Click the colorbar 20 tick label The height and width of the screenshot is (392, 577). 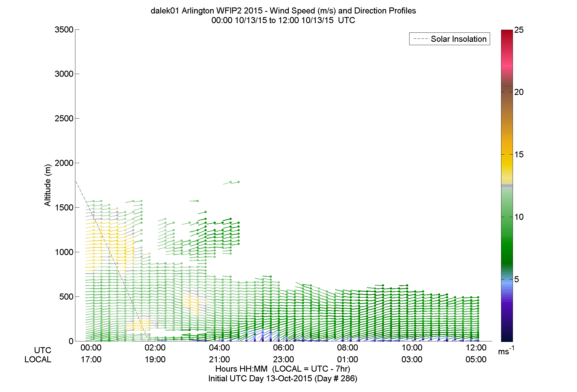(x=519, y=92)
